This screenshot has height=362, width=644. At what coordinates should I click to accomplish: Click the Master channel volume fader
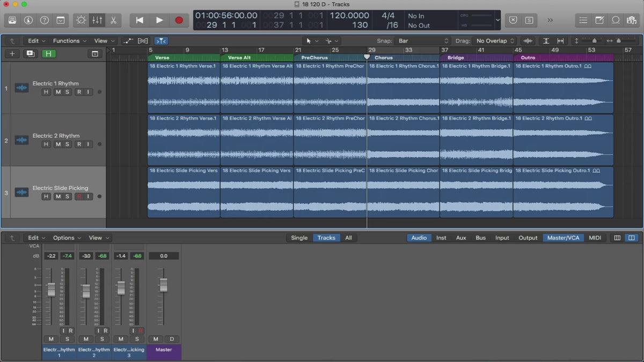click(x=163, y=285)
